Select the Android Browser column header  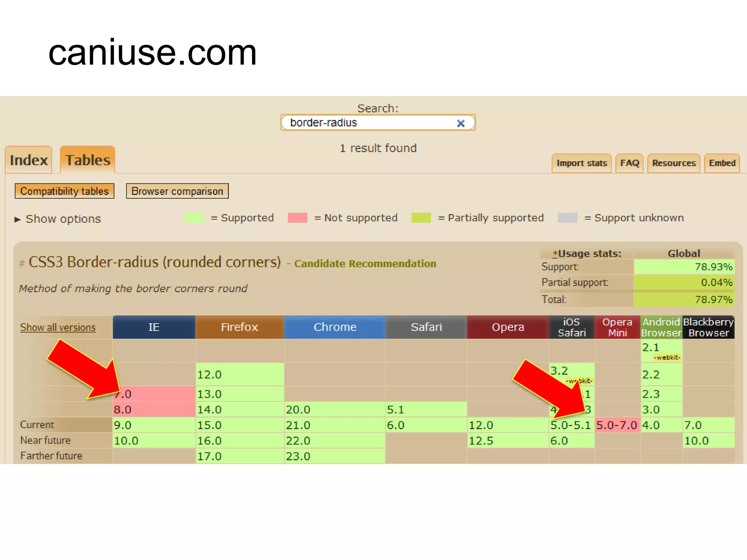pyautogui.click(x=661, y=327)
